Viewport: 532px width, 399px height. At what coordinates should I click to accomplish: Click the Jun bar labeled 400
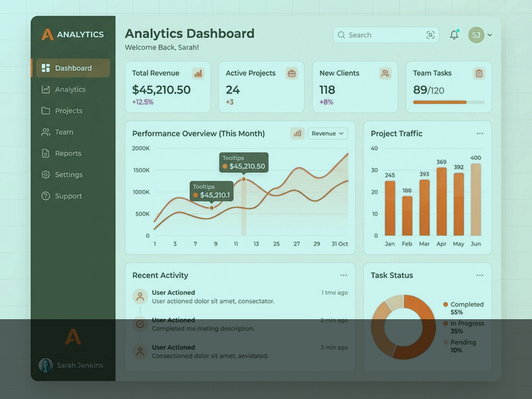pos(475,199)
